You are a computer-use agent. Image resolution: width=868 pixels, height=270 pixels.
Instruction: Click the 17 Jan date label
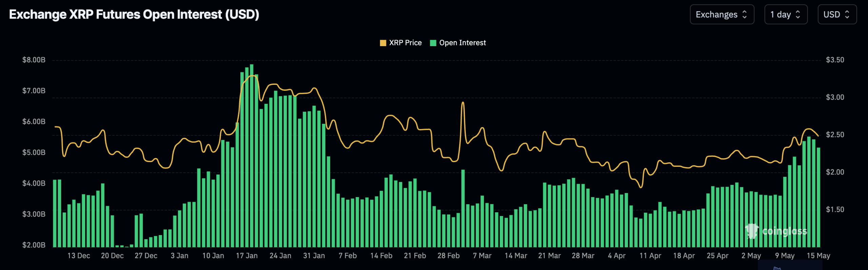246,256
